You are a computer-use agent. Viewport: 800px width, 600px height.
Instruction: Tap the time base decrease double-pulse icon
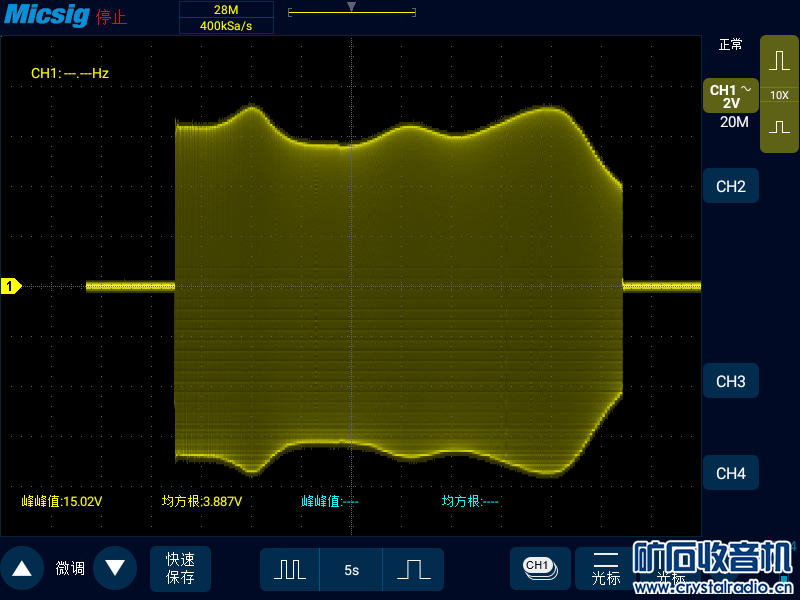click(290, 569)
